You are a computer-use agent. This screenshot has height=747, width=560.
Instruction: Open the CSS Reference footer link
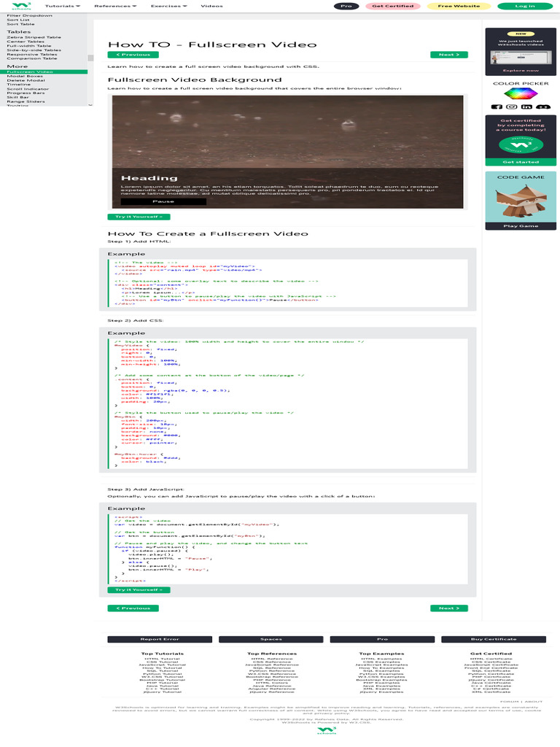[272, 662]
